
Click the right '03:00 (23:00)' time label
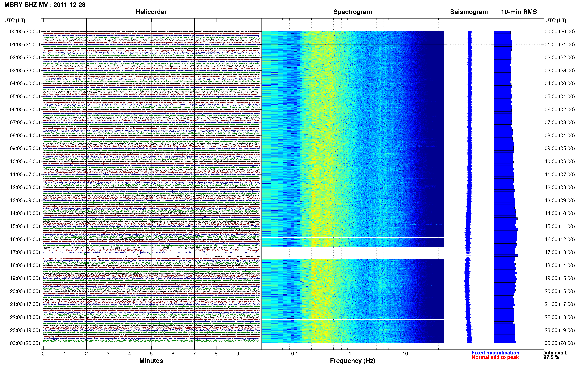[560, 71]
